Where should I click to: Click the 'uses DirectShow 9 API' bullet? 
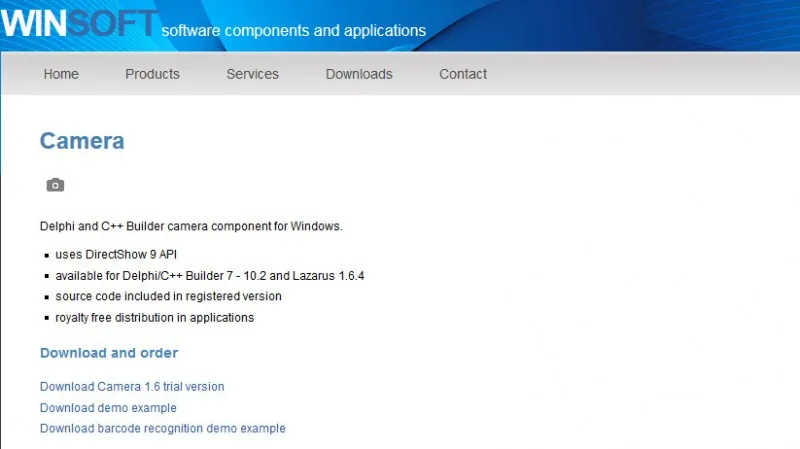pyautogui.click(x=116, y=255)
